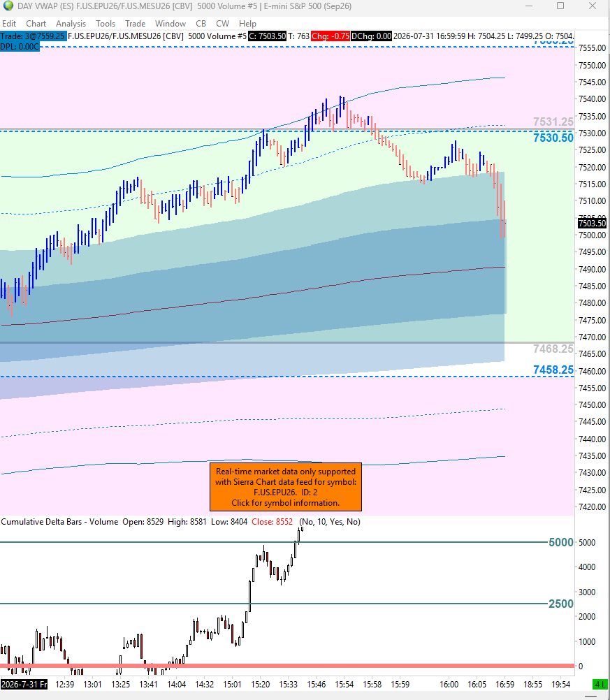Open the Help menu
Viewport: 610px width, 700px height.
[247, 24]
